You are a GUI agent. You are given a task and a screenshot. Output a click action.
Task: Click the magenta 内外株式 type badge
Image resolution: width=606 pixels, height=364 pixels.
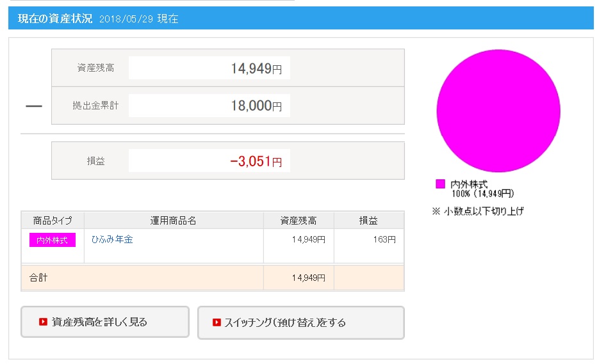[x=52, y=240]
